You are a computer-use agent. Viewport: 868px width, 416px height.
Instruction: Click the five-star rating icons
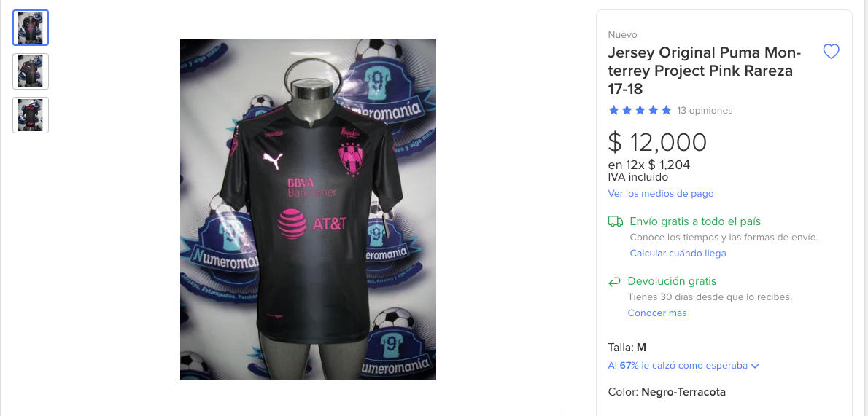pos(640,110)
